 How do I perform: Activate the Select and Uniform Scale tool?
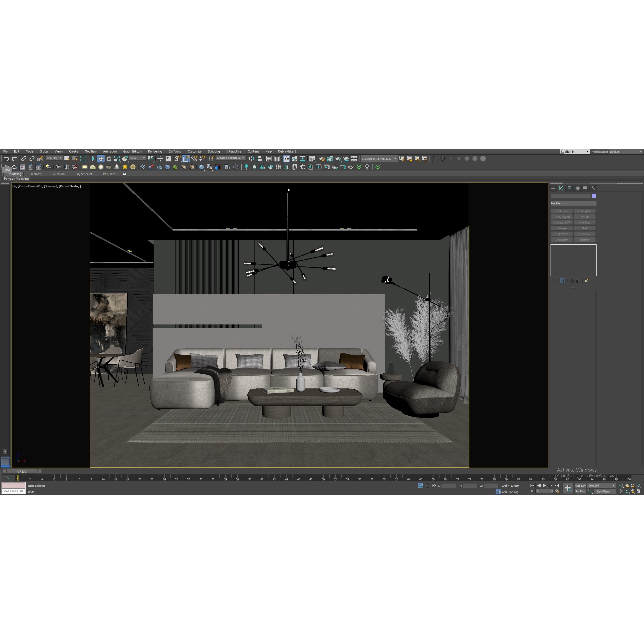117,159
